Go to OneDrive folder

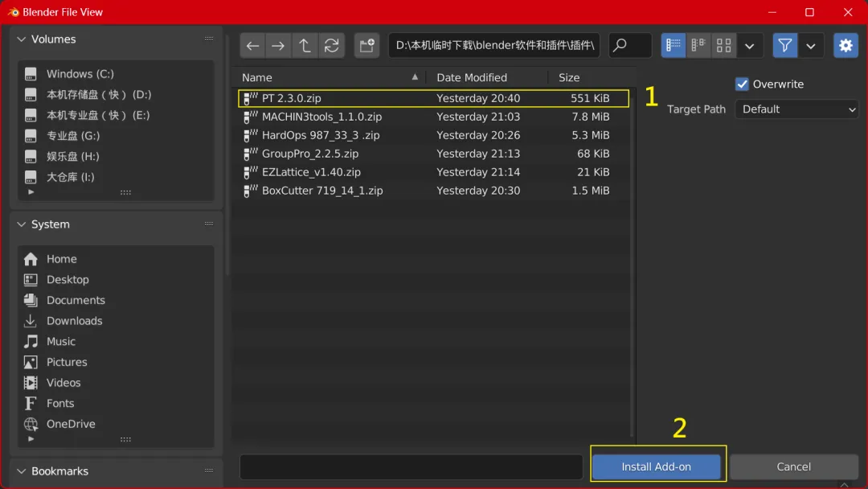point(116,424)
